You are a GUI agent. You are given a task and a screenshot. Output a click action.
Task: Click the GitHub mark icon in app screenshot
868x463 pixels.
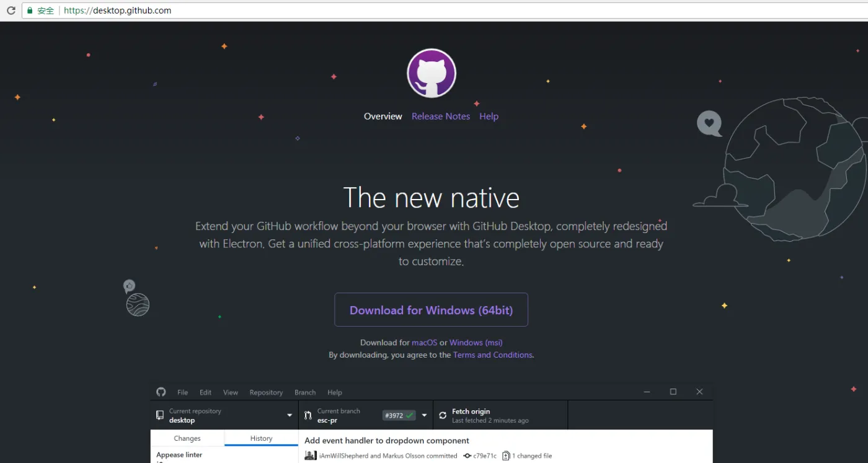click(161, 392)
